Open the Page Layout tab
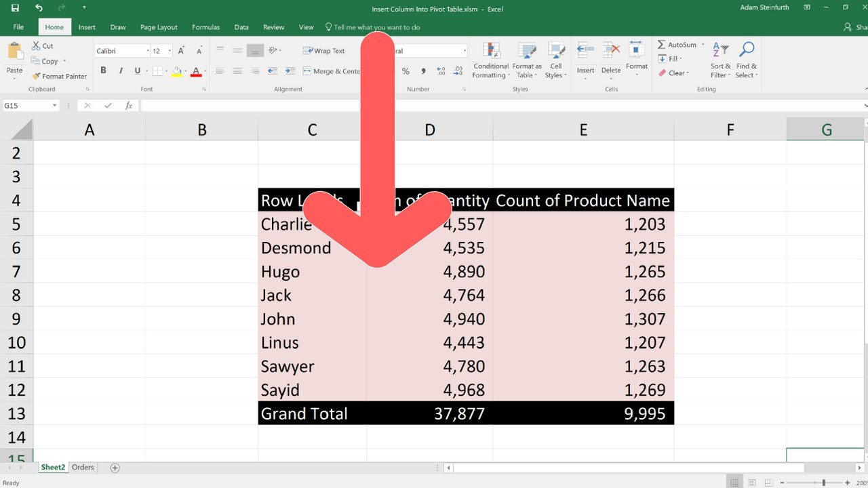The width and height of the screenshot is (868, 488). point(159,27)
